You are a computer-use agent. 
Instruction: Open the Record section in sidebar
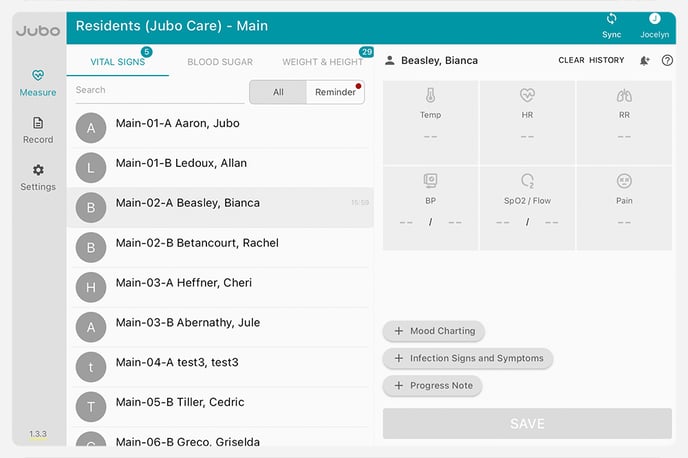[38, 130]
